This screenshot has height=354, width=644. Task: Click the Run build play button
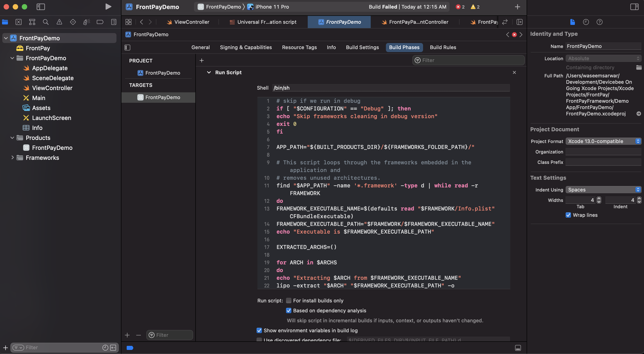pyautogui.click(x=108, y=7)
